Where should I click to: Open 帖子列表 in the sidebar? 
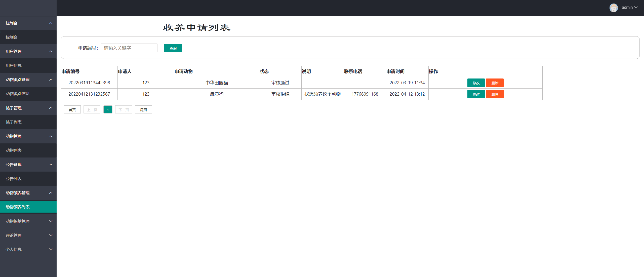[14, 122]
